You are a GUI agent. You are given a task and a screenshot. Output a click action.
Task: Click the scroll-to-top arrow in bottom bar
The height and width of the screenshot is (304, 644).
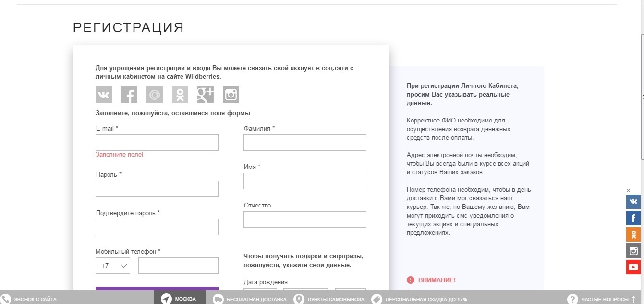point(634,299)
